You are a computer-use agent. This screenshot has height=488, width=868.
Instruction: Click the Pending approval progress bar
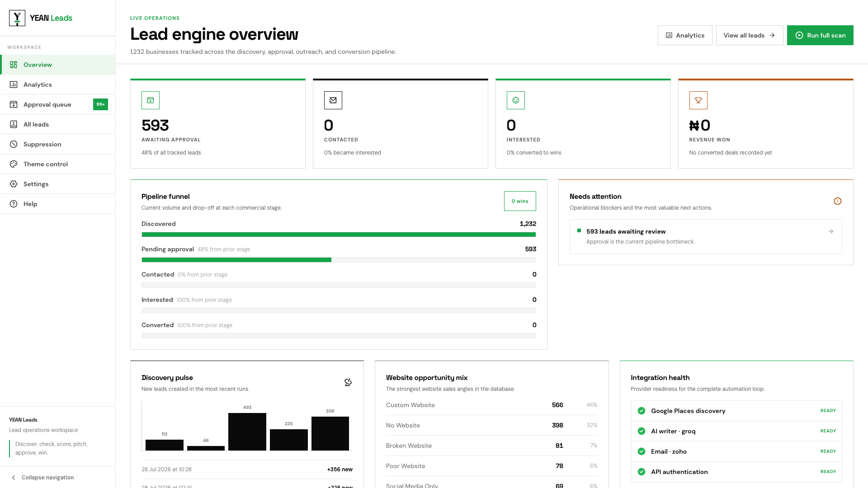(339, 260)
